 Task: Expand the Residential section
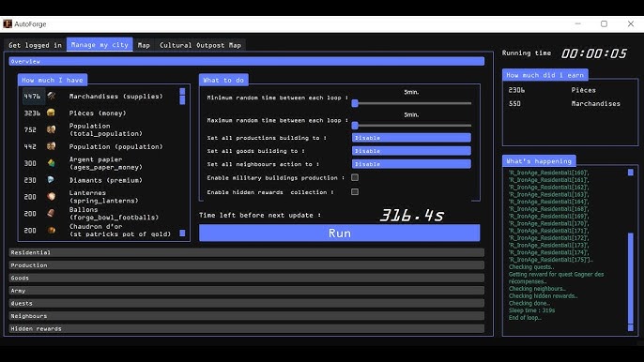246,252
